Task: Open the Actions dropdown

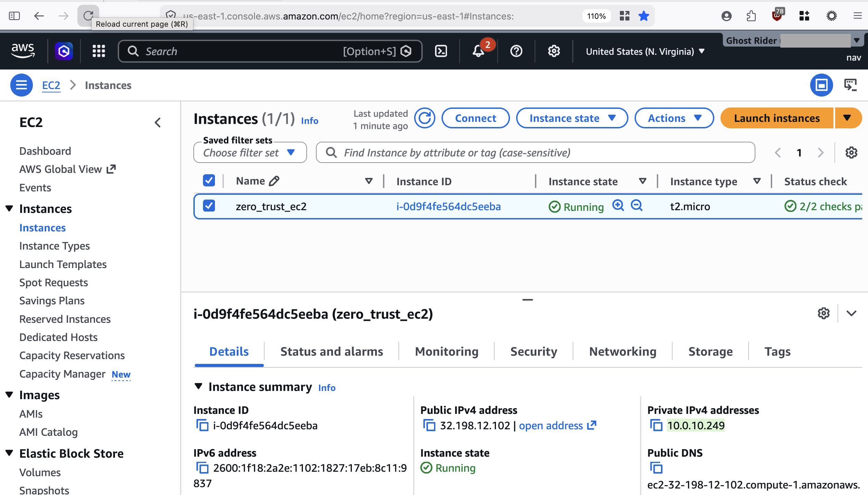Action: point(674,118)
